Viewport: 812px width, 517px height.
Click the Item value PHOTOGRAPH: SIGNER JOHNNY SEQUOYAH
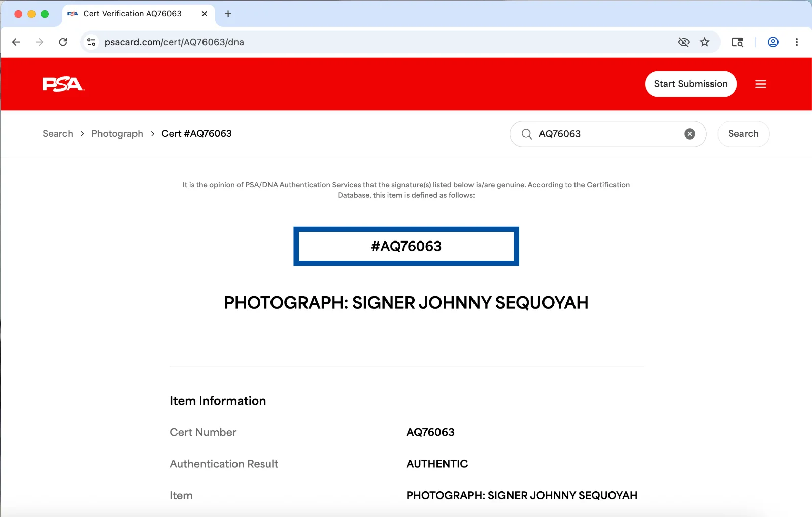522,495
